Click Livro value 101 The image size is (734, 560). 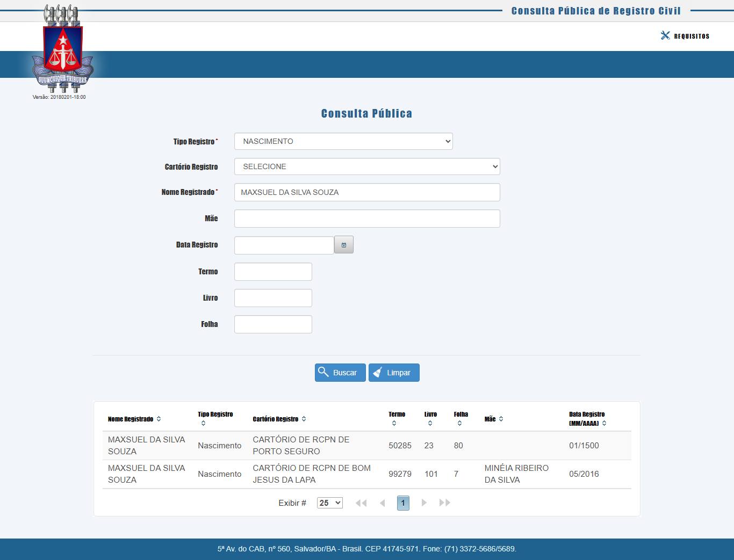(x=431, y=474)
